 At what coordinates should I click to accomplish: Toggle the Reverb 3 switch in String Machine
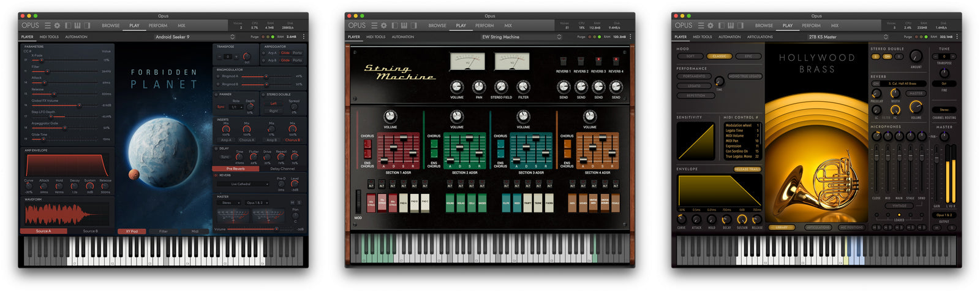click(598, 61)
